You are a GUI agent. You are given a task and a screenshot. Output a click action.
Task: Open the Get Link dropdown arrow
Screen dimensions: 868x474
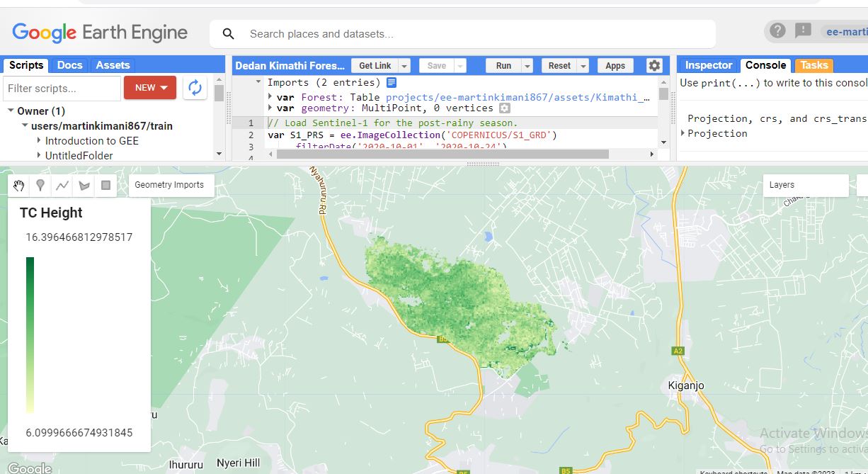(404, 66)
